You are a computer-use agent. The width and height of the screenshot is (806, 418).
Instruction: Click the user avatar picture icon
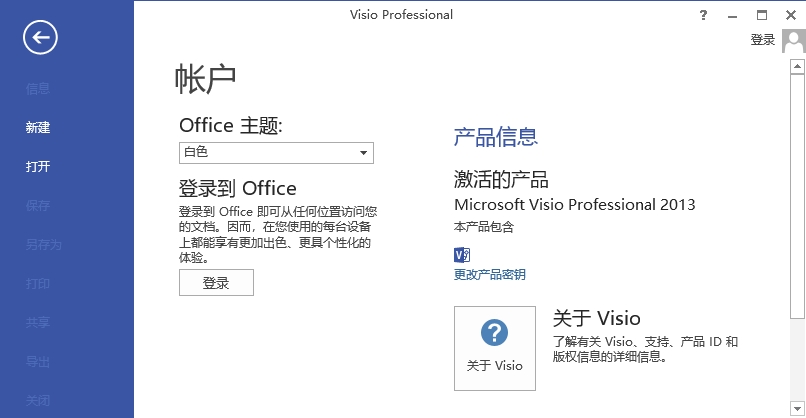point(794,40)
